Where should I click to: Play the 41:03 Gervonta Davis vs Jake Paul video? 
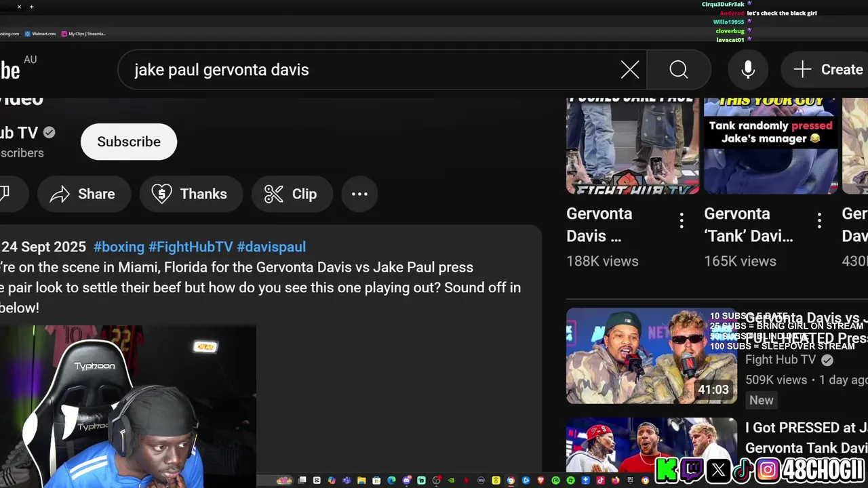pos(652,356)
